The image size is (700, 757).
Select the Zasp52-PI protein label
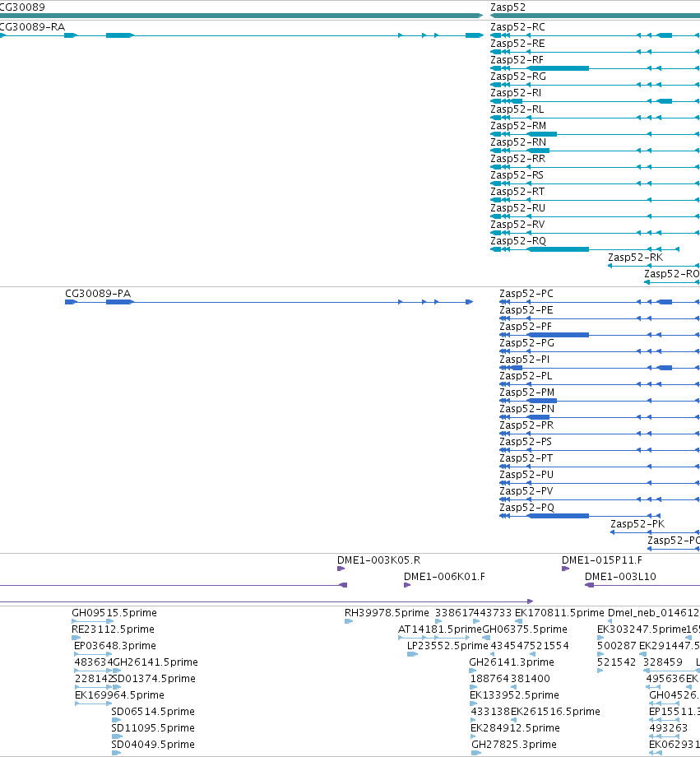tap(524, 360)
